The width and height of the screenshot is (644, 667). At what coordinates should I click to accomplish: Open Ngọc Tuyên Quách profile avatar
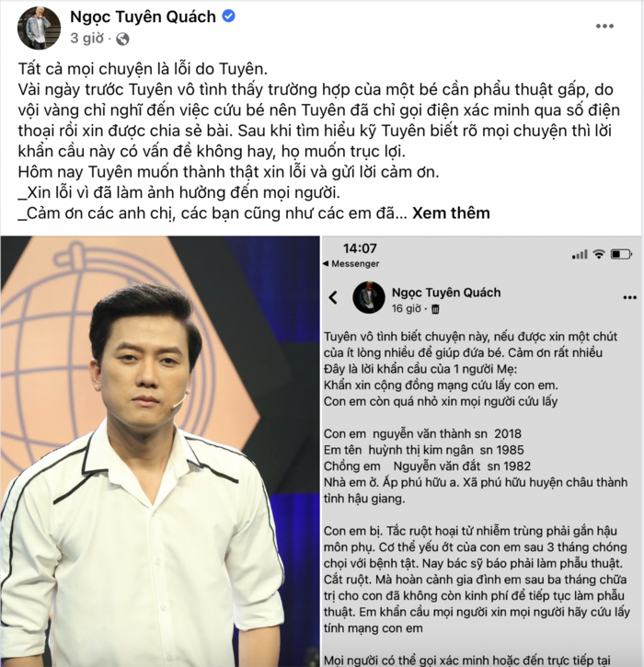coord(39,29)
